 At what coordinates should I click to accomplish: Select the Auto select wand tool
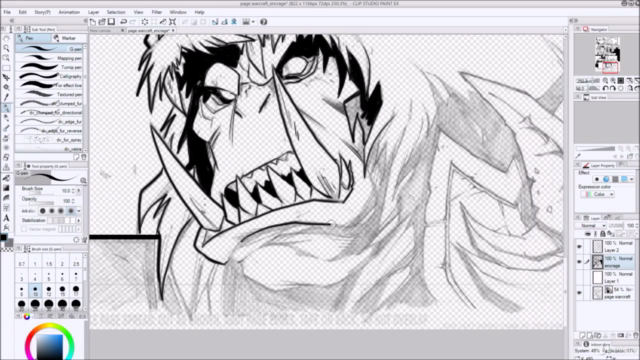click(x=6, y=87)
